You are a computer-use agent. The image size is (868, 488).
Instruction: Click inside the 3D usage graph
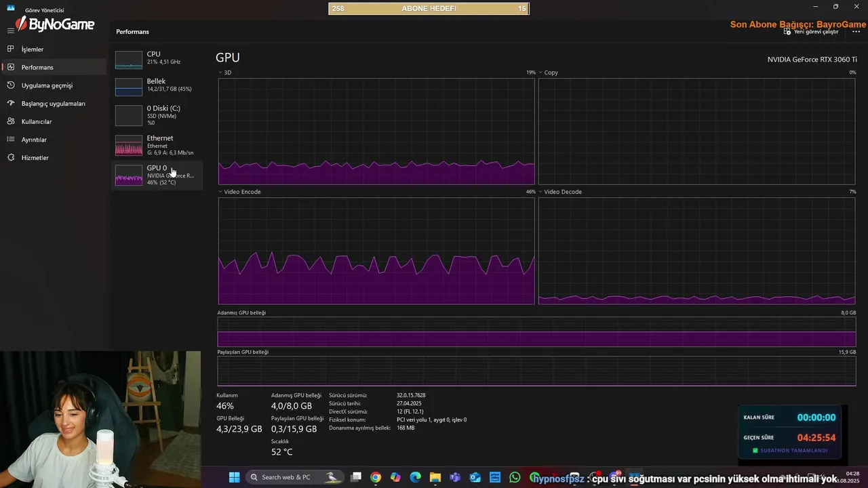pos(376,131)
